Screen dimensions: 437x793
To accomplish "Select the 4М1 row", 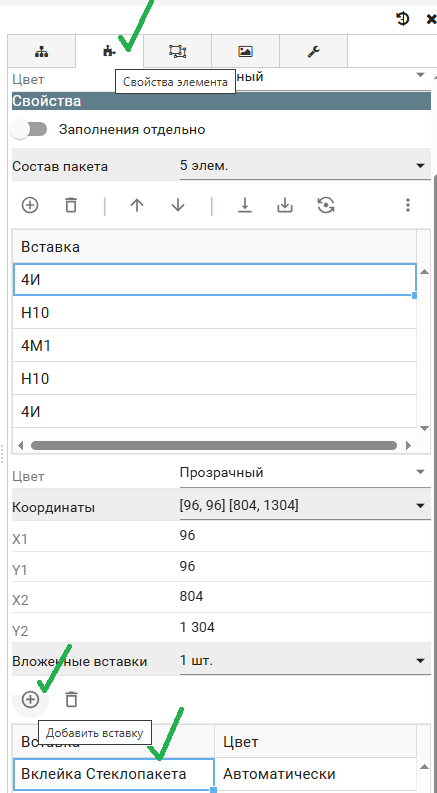I will point(214,345).
